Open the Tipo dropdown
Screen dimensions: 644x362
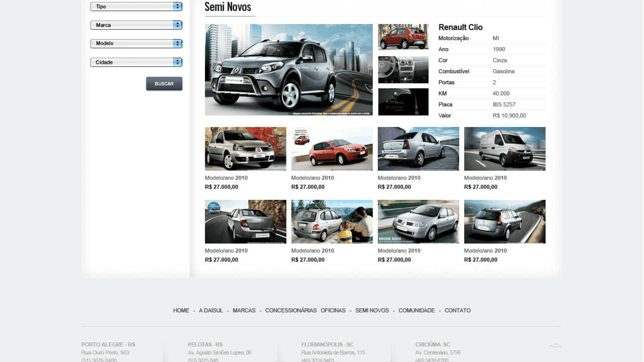pos(136,7)
